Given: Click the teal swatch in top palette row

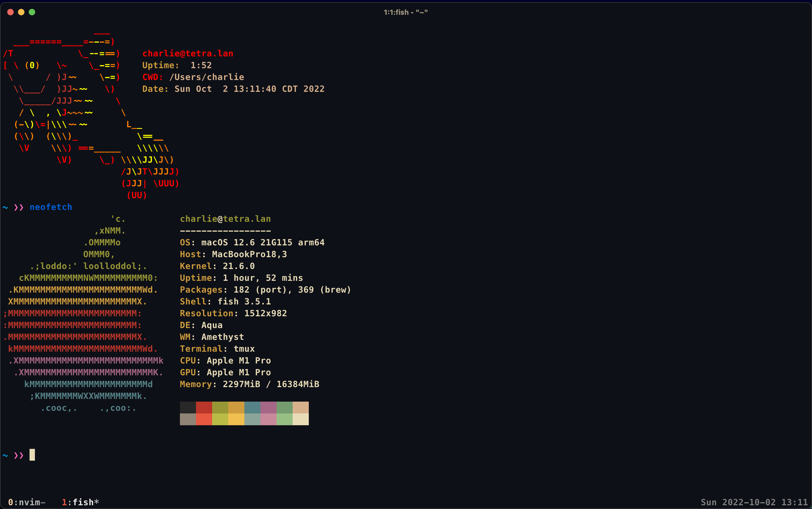Looking at the screenshot, I should coord(252,407).
